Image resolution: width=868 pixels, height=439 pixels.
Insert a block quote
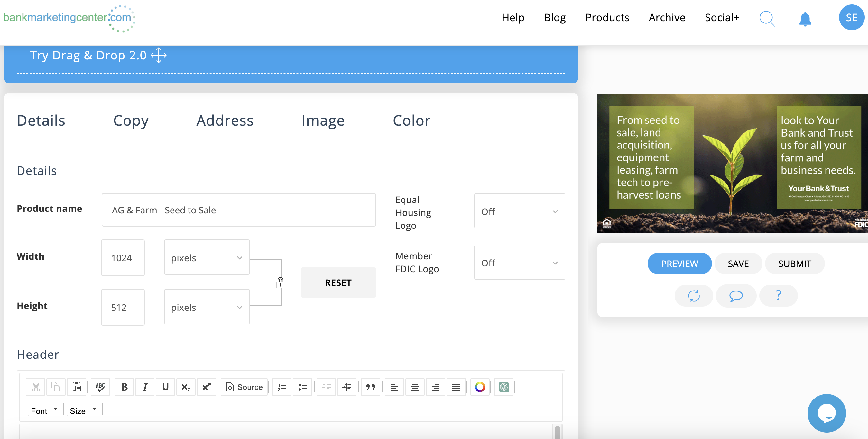370,387
